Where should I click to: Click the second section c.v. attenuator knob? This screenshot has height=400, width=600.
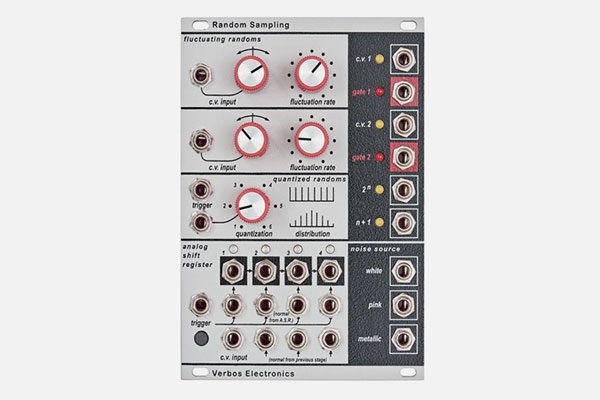(x=251, y=140)
